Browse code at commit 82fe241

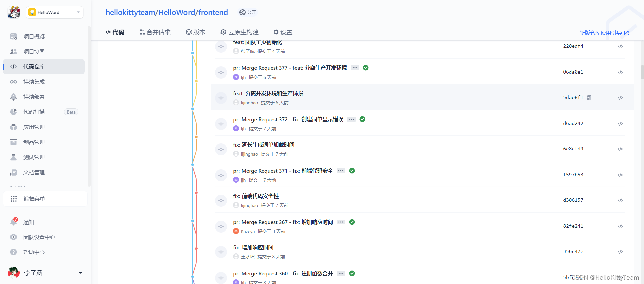tap(620, 226)
